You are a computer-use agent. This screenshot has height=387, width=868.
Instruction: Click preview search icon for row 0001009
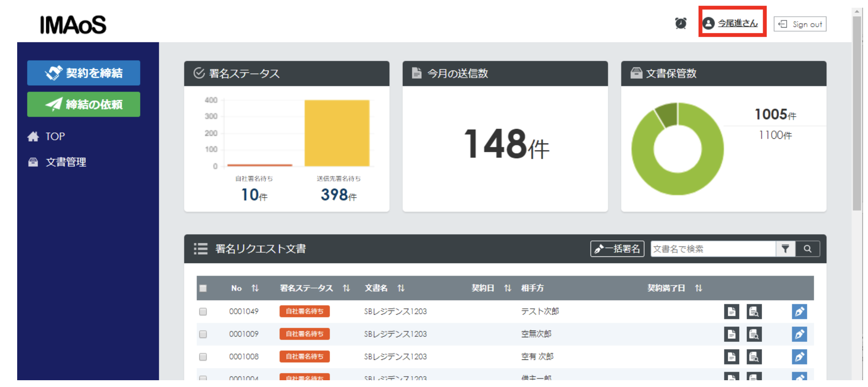coord(754,334)
